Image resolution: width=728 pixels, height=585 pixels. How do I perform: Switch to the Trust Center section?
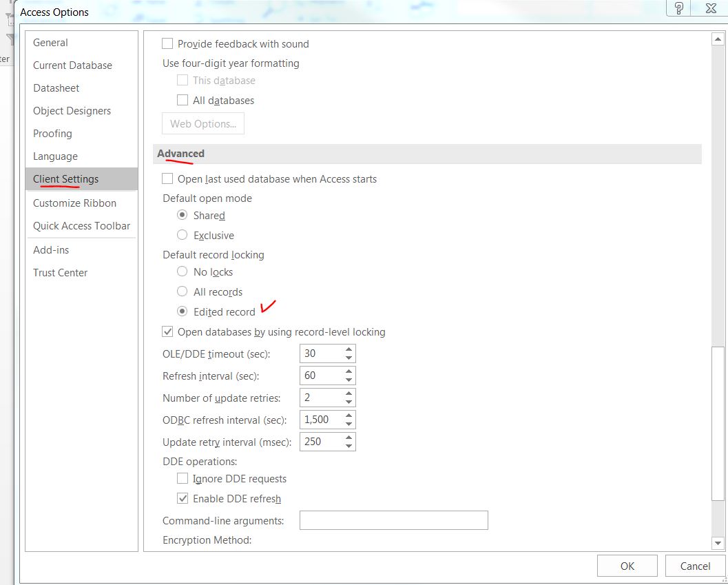point(61,273)
